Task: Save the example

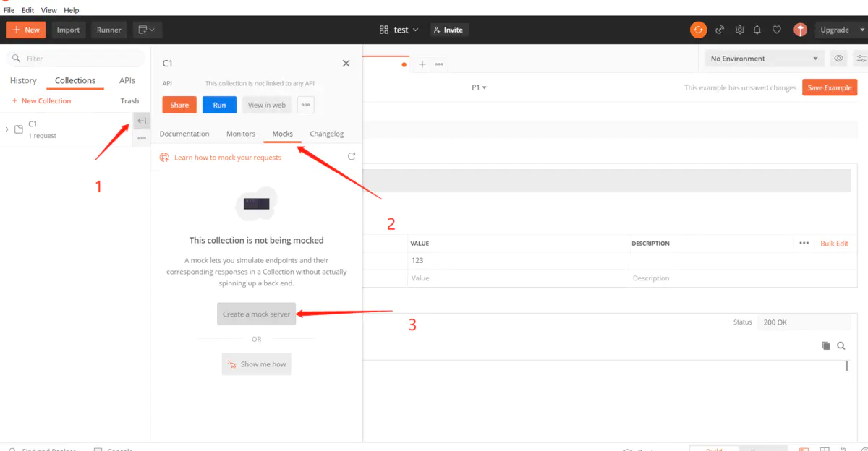Action: point(830,87)
